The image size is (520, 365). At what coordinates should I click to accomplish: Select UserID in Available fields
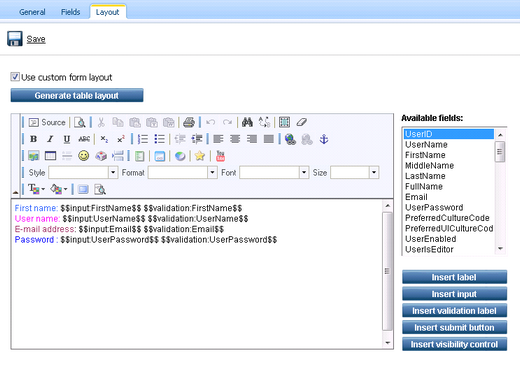pyautogui.click(x=448, y=134)
